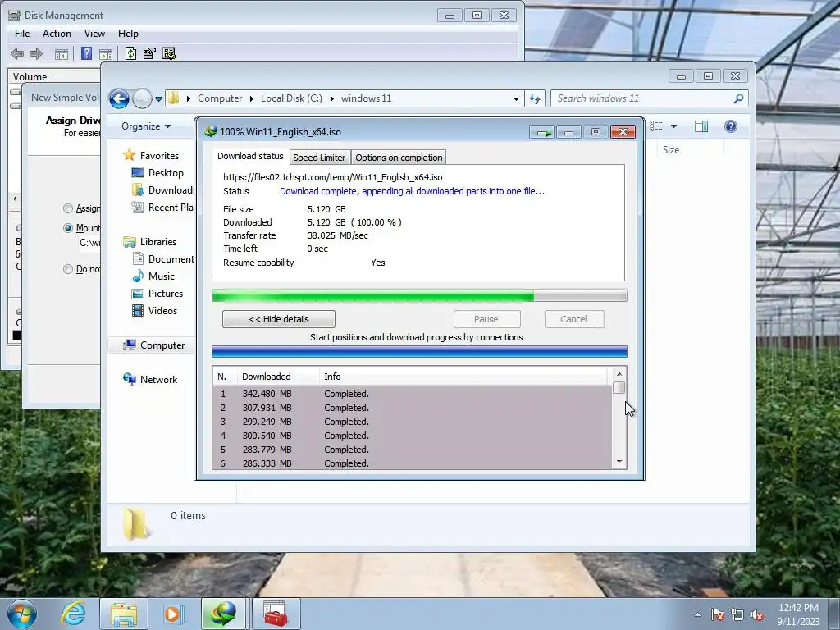Click the Back arrow in Disk Management toolbar
The image size is (840, 630).
[x=17, y=53]
